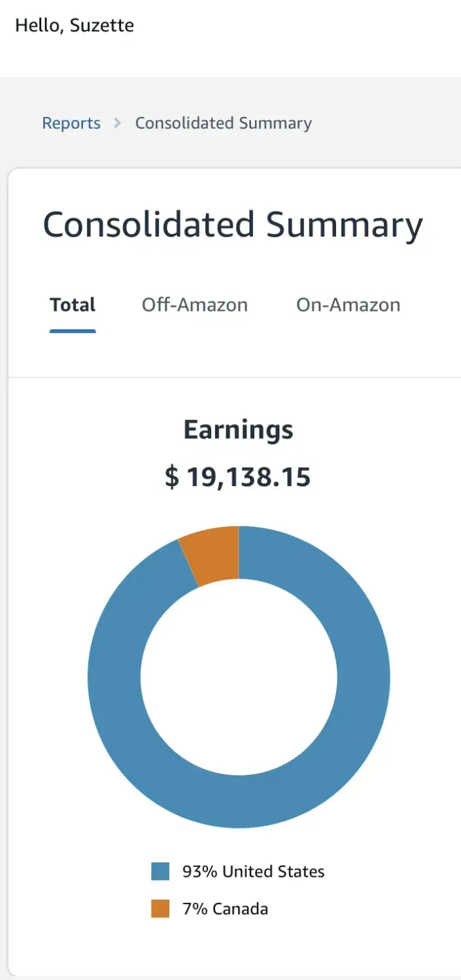Select the Total tab
461x980 pixels.
[73, 304]
